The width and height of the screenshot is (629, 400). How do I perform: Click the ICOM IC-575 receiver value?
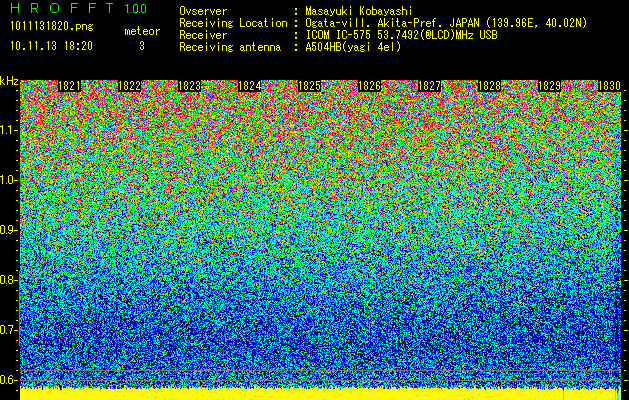pos(401,35)
